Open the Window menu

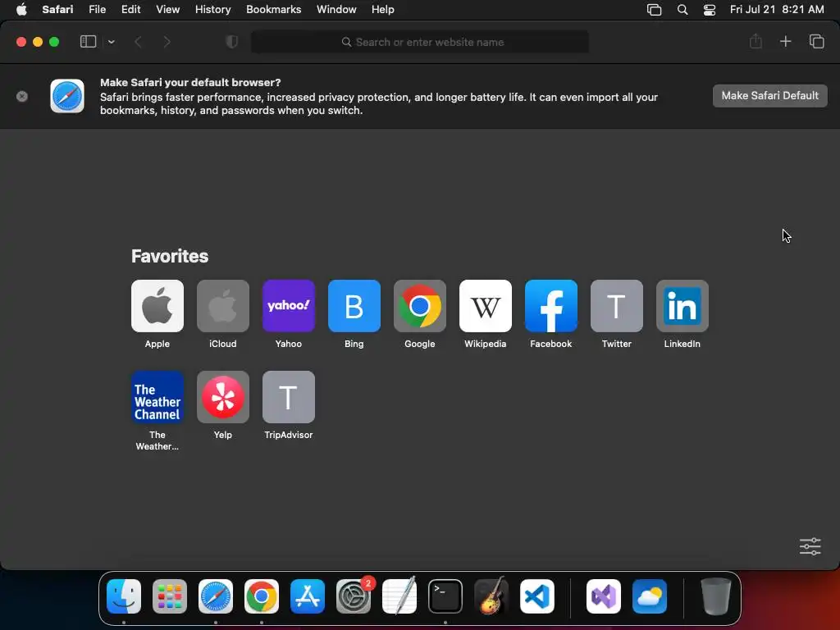pos(336,9)
